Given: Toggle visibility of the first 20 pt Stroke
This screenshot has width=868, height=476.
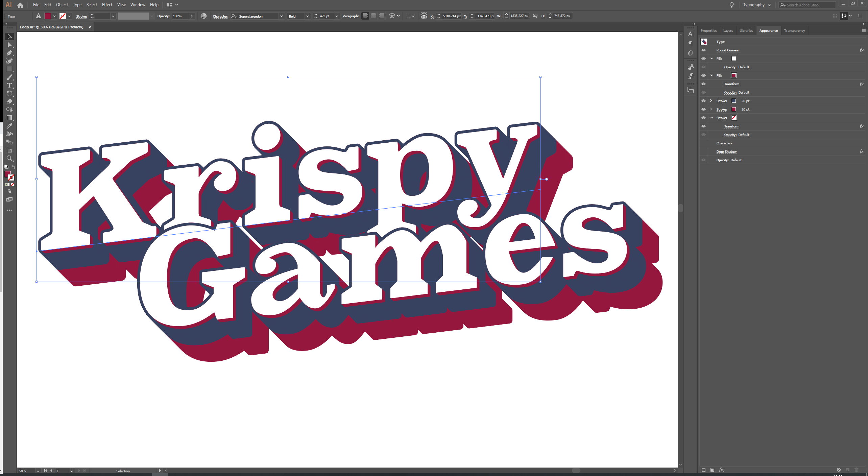Looking at the screenshot, I should click(x=703, y=101).
